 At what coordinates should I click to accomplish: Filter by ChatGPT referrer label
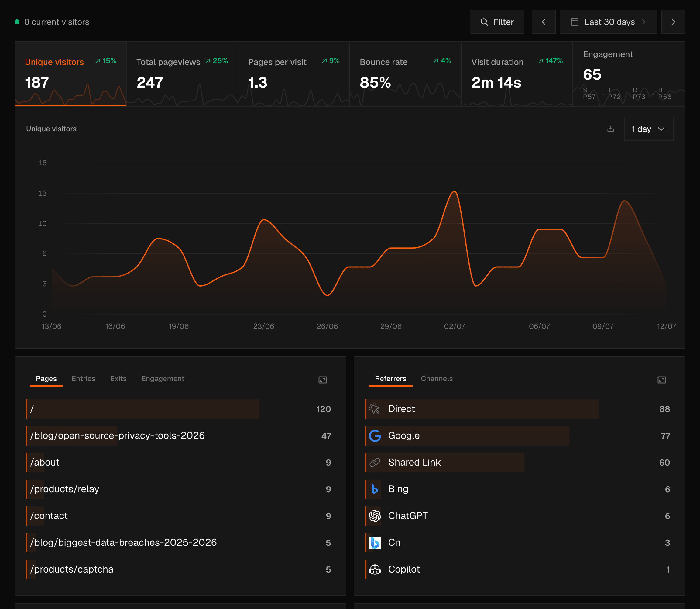[x=408, y=516]
